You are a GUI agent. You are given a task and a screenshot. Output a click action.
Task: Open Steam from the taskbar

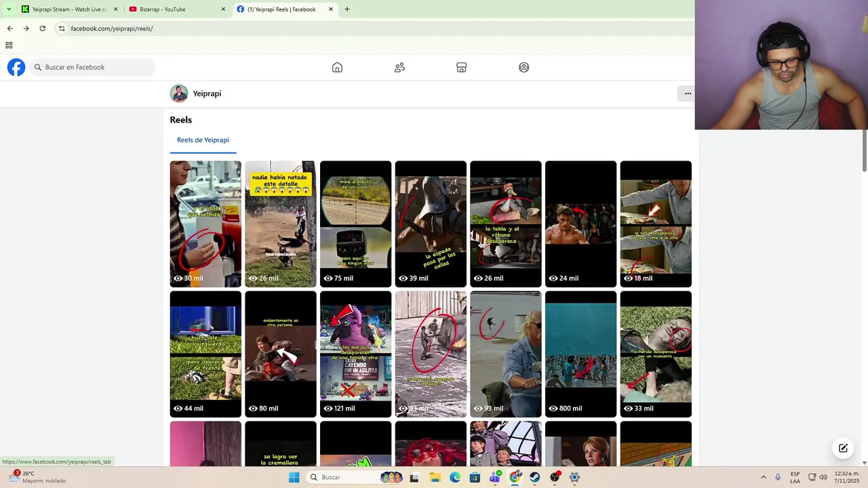pos(535,477)
